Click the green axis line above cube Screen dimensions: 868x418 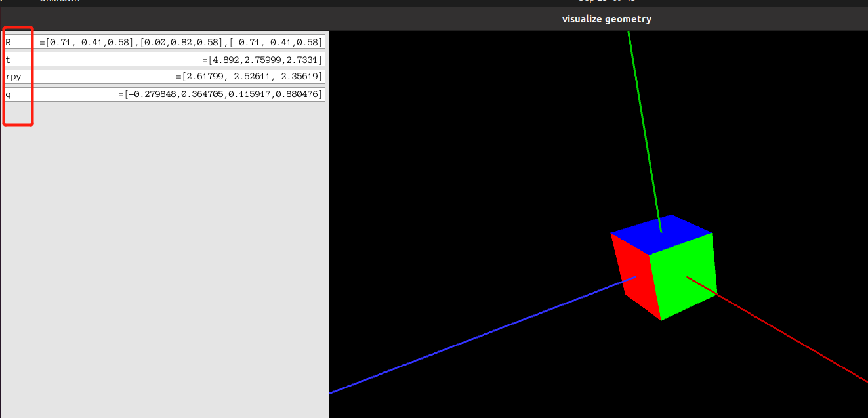(x=644, y=131)
